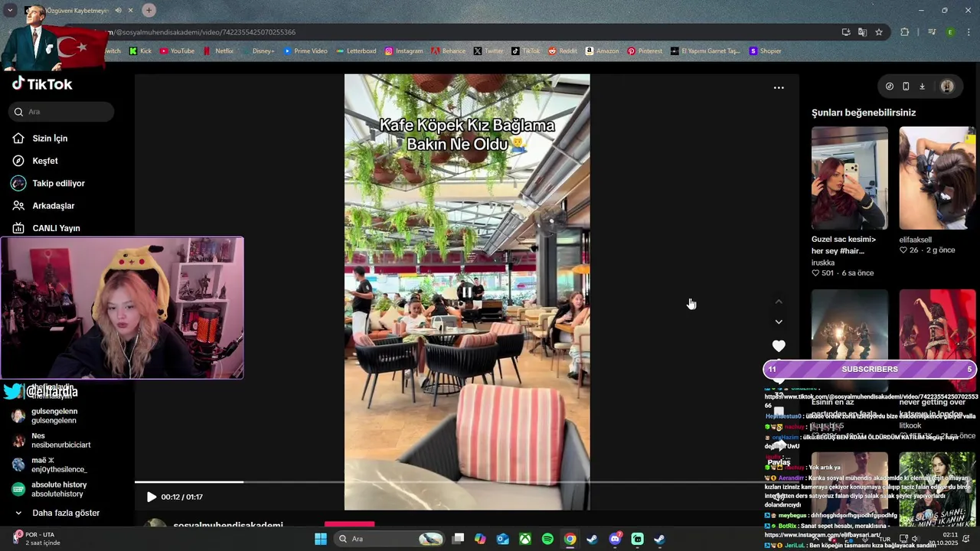Click the translate page icon

click(x=862, y=32)
